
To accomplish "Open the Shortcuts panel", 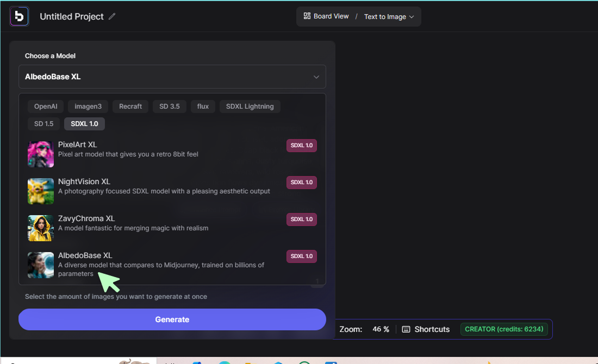I will coord(426,329).
